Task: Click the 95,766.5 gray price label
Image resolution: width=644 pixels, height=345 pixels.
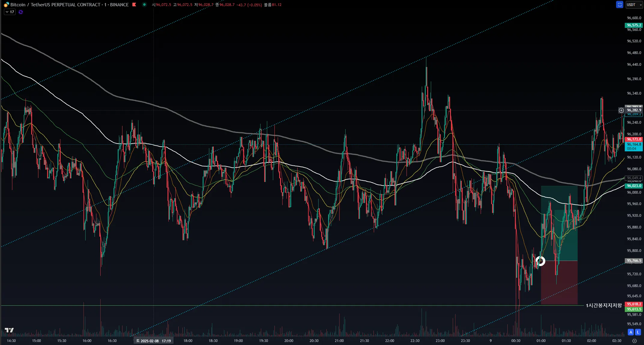Action: [x=634, y=261]
